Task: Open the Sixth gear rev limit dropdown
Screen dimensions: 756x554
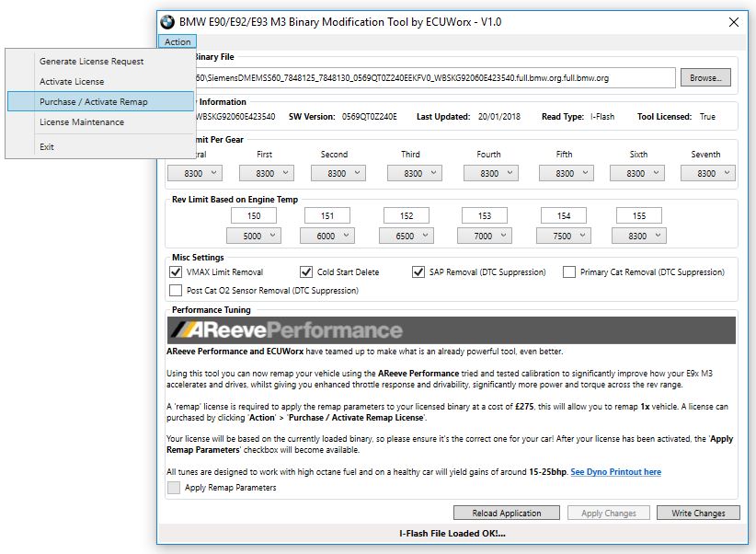Action: (637, 173)
